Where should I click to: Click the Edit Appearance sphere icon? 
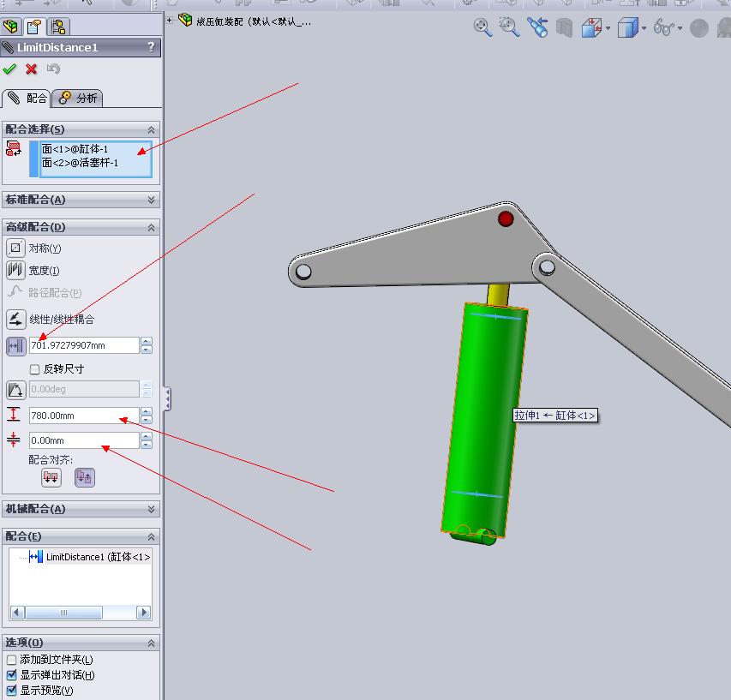[698, 28]
